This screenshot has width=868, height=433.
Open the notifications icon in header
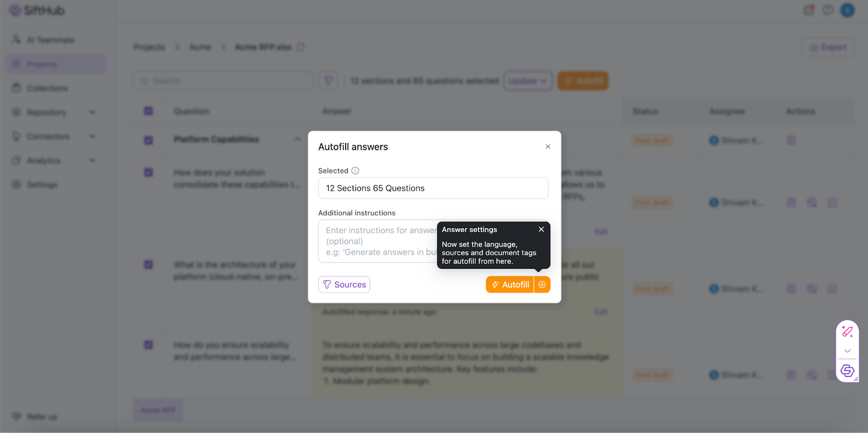coord(808,10)
